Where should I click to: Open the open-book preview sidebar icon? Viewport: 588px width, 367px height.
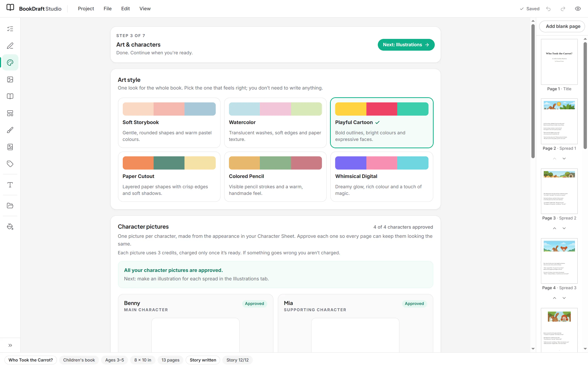click(x=10, y=96)
